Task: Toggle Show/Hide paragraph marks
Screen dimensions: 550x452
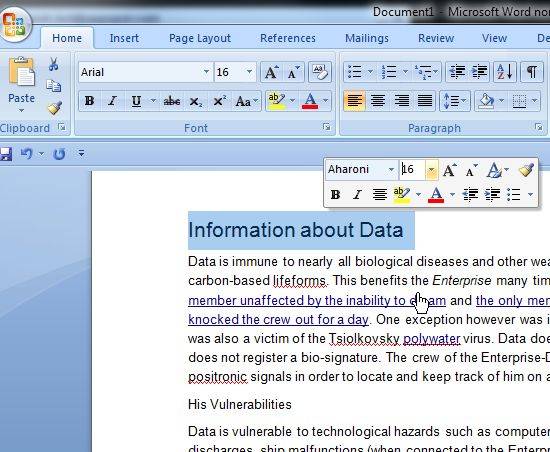Action: (x=532, y=72)
